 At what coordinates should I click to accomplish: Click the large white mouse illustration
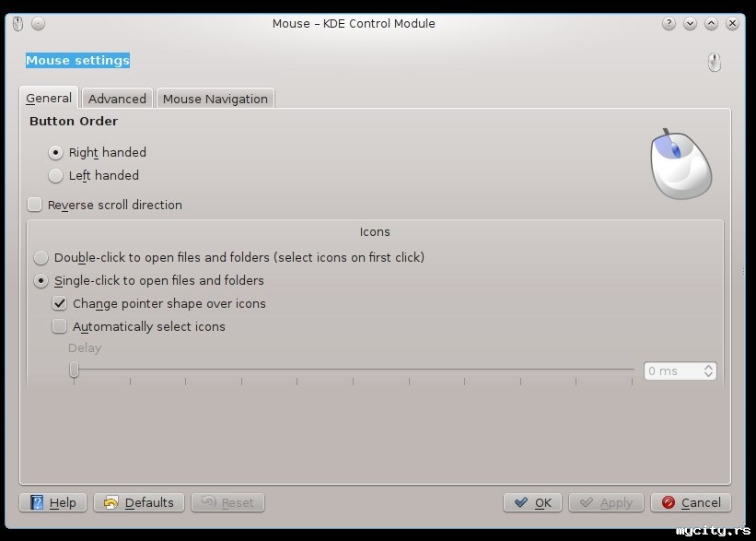tap(680, 164)
